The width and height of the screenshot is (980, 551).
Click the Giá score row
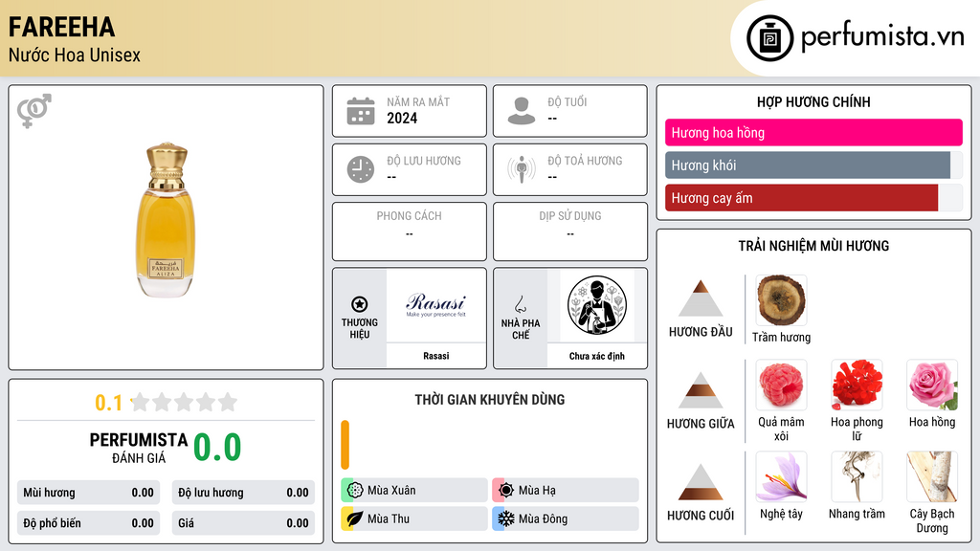click(x=243, y=523)
